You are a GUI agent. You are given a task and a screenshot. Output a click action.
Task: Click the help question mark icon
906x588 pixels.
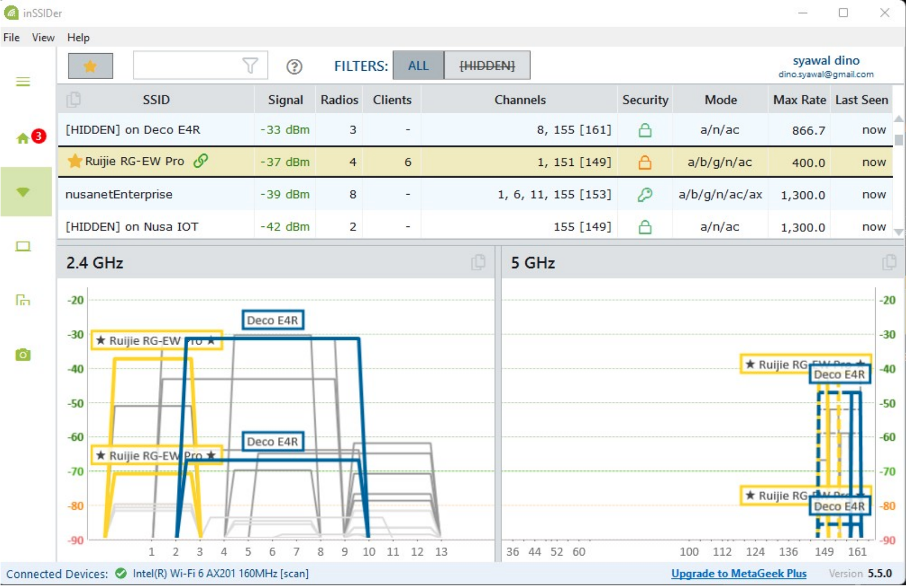(294, 66)
